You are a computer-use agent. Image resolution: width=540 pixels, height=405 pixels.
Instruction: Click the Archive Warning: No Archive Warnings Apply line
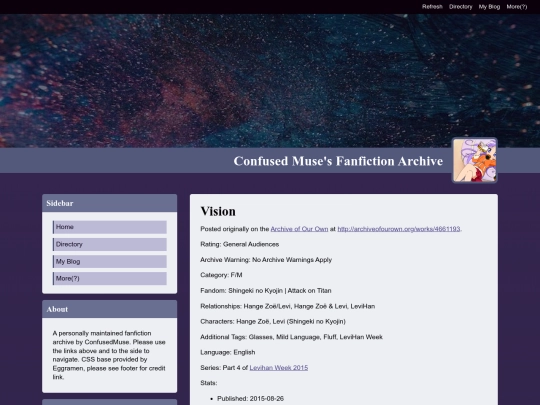pos(266,260)
